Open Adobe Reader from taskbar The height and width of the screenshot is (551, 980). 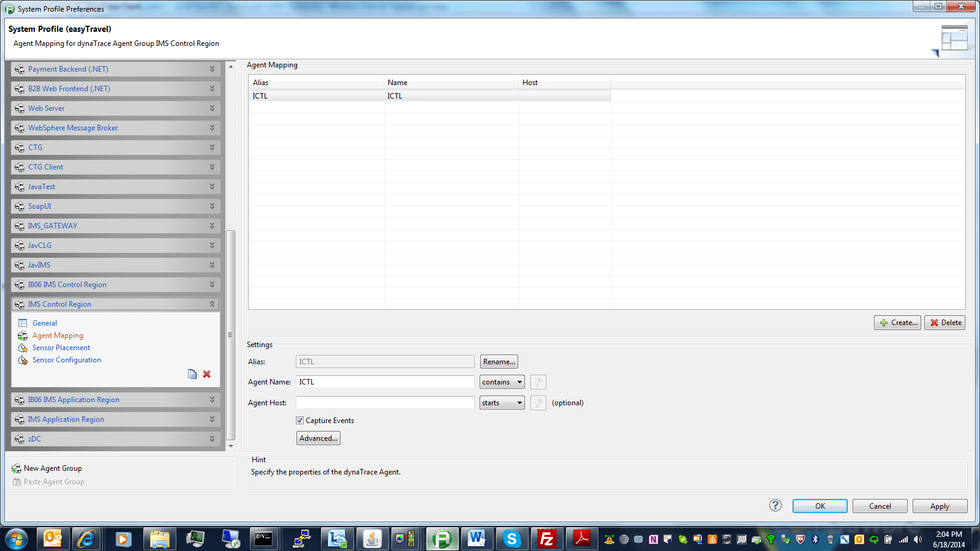pos(581,539)
